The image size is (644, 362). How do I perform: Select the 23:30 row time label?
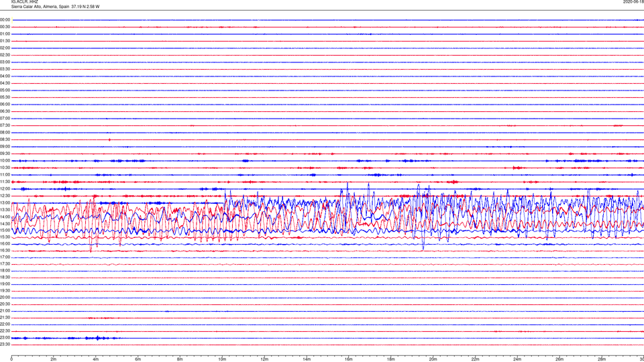point(5,345)
